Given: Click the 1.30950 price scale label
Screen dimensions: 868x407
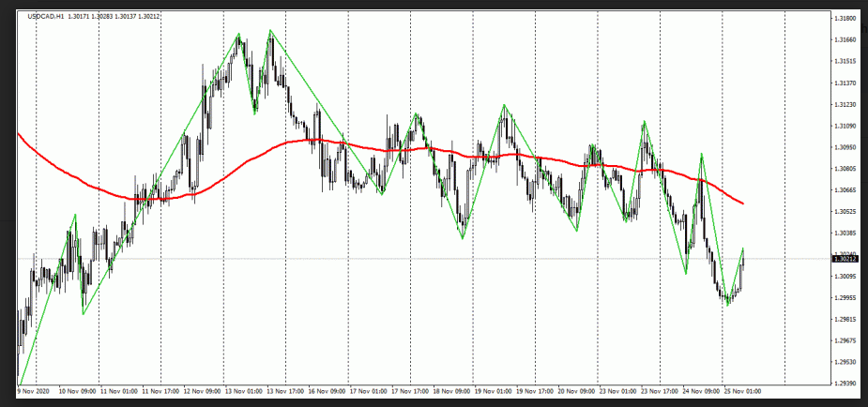Looking at the screenshot, I should [x=845, y=147].
